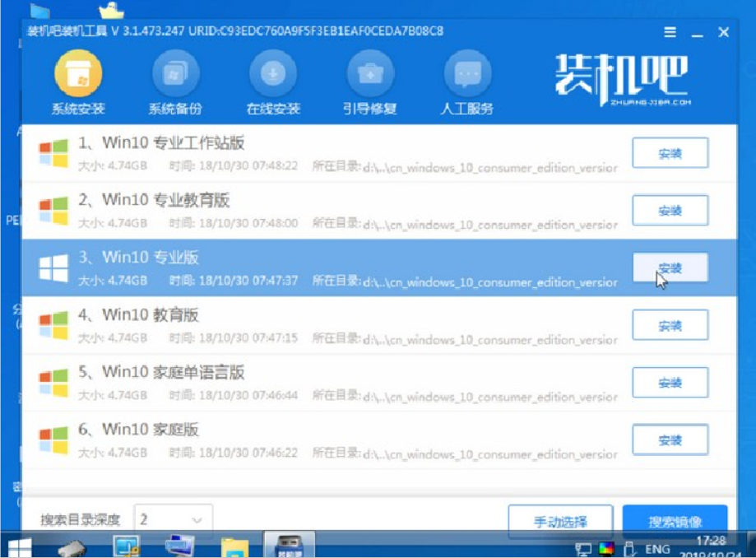Close the 装机吧 tool window
Screen dimensions: 756x558
point(723,32)
